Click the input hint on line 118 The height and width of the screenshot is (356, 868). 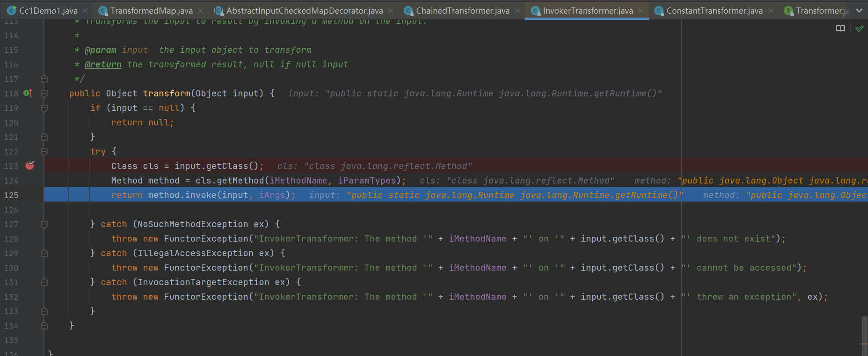pos(475,93)
